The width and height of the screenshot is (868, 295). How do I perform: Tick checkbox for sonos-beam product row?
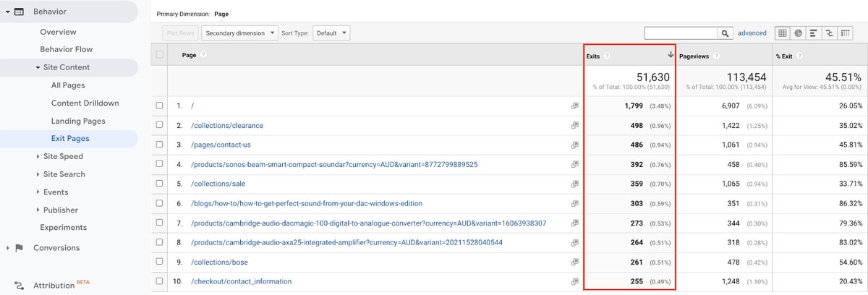[160, 164]
